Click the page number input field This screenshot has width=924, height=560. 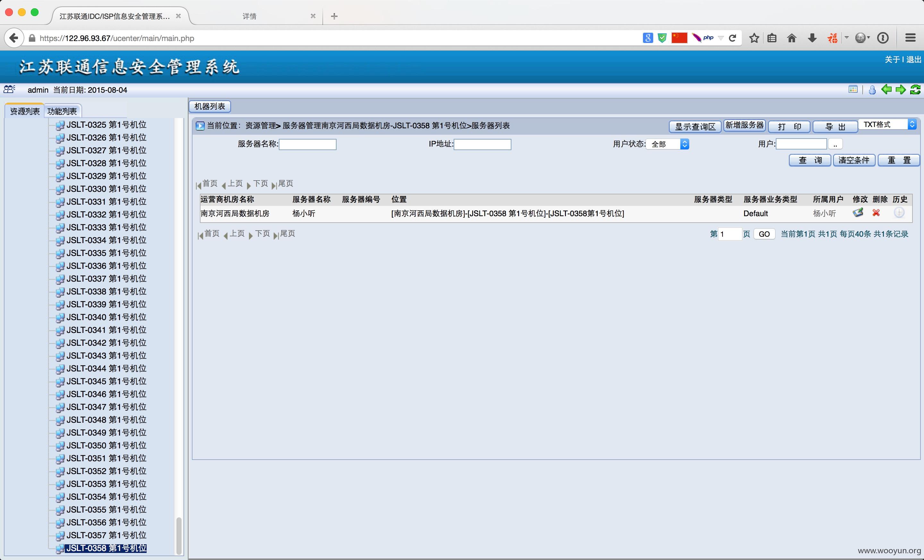730,234
